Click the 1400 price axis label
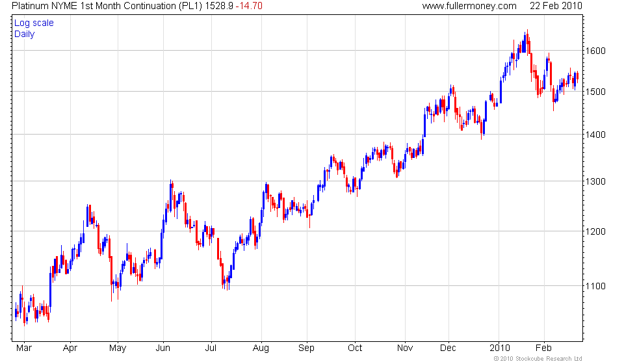The height and width of the screenshot is (364, 637). 595,135
